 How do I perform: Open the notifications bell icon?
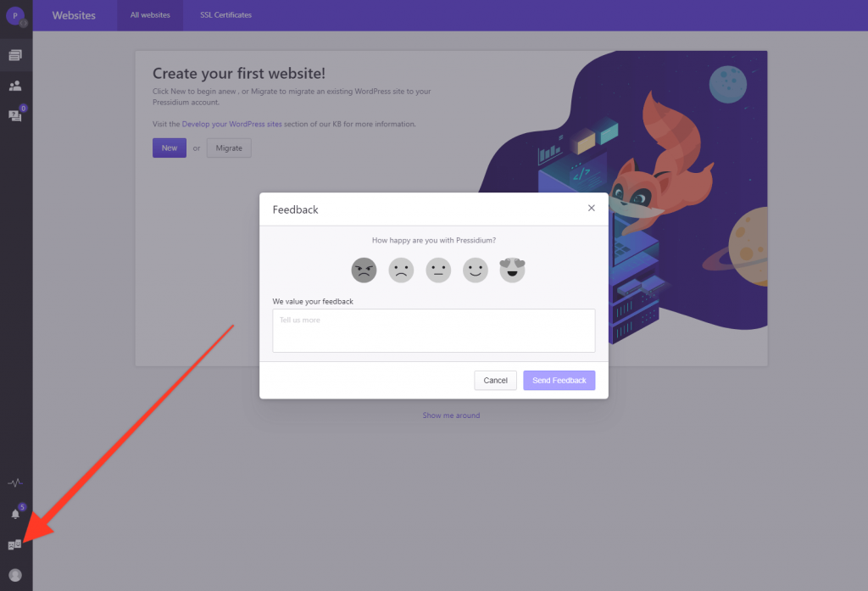(x=15, y=514)
